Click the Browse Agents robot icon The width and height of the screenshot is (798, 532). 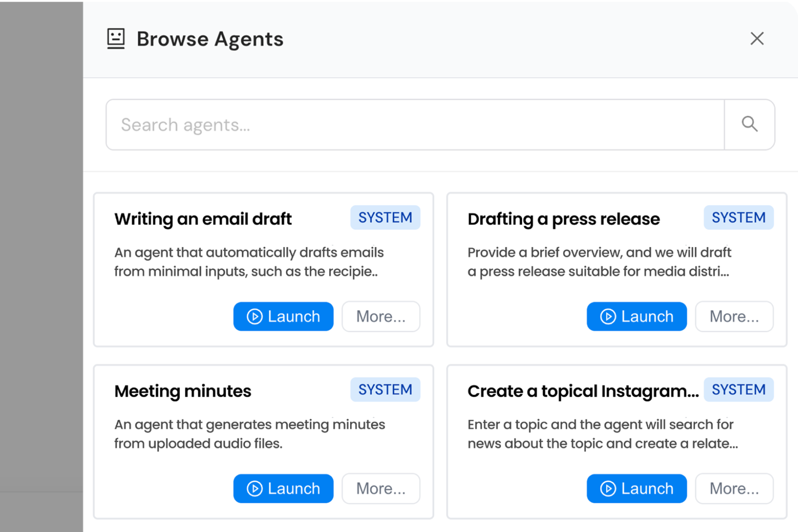coord(116,39)
